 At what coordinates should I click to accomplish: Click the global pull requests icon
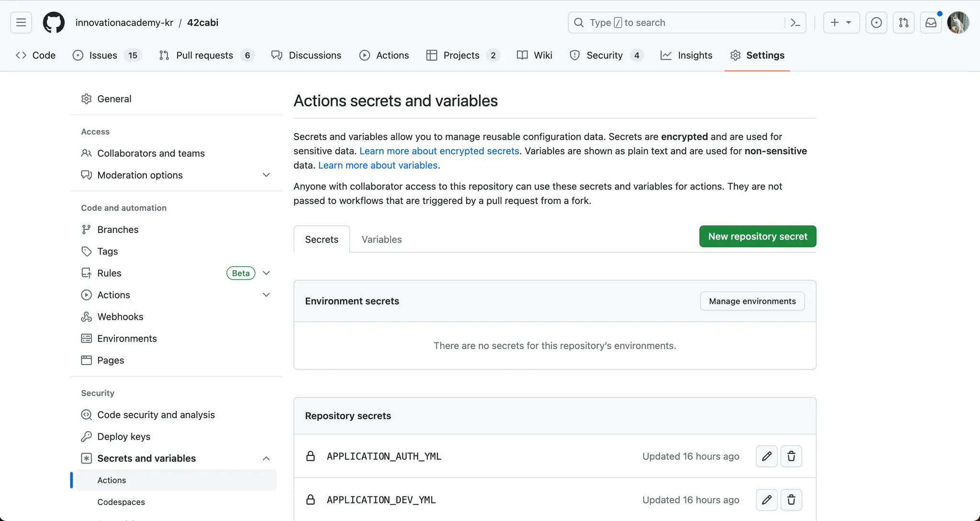click(903, 22)
